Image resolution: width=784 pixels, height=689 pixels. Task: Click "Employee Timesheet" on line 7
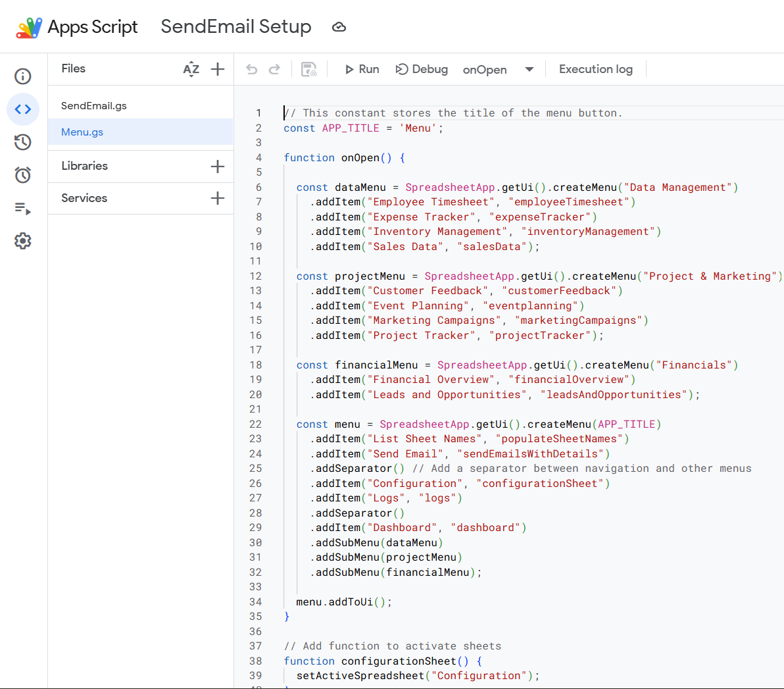[x=431, y=202]
